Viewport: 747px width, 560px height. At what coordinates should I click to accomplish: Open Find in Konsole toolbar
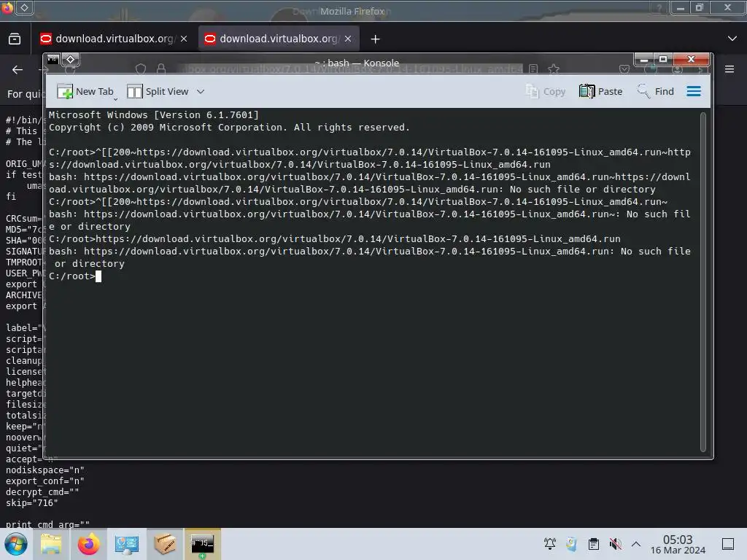click(656, 91)
